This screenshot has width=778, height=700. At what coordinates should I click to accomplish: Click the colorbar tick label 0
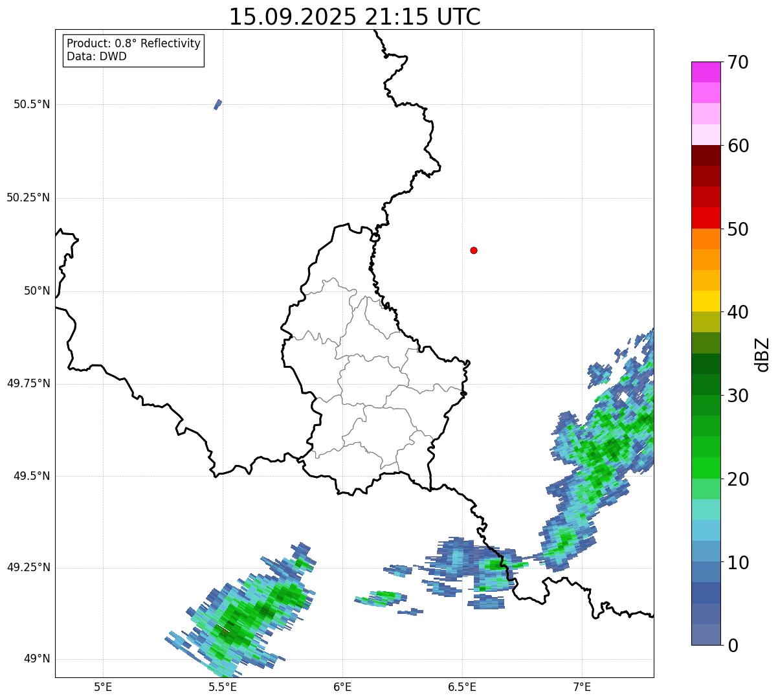point(733,646)
